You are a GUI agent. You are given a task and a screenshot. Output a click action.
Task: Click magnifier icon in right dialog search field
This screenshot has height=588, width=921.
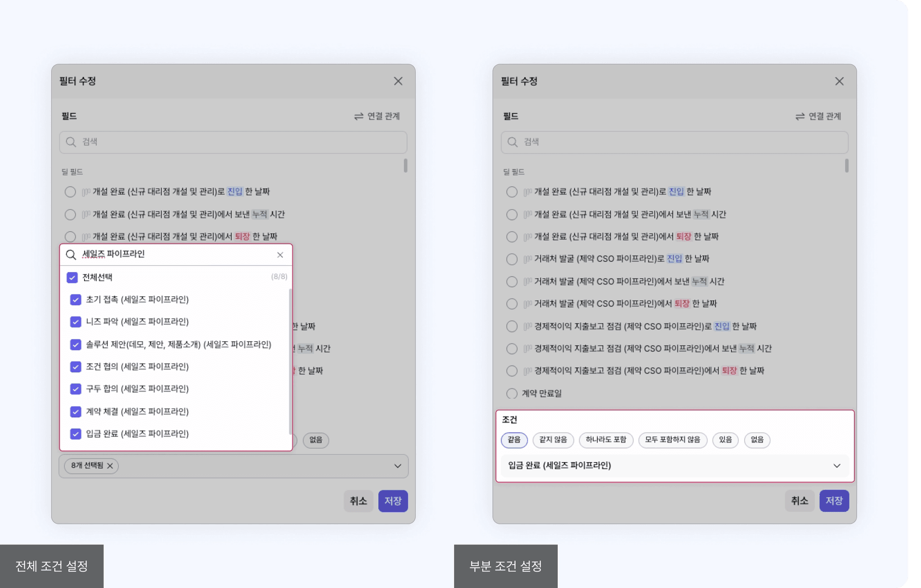[512, 142]
